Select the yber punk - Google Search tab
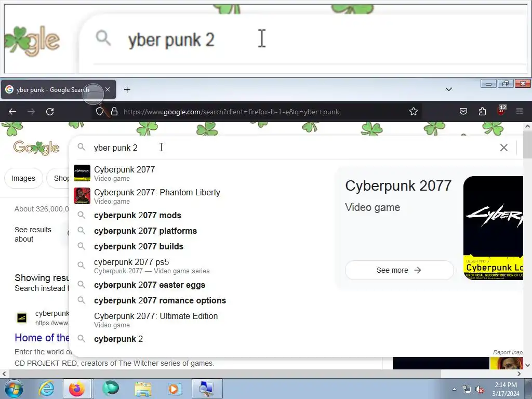532x399 pixels. [x=58, y=89]
